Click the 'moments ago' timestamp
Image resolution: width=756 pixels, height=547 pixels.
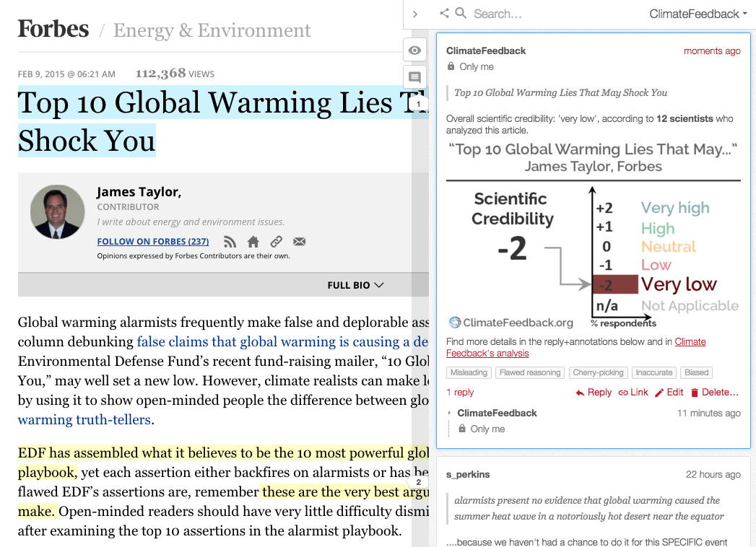(x=712, y=51)
